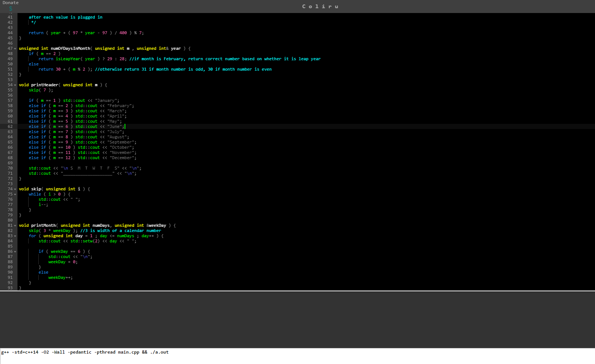Collapse while loop at line 75

point(15,194)
